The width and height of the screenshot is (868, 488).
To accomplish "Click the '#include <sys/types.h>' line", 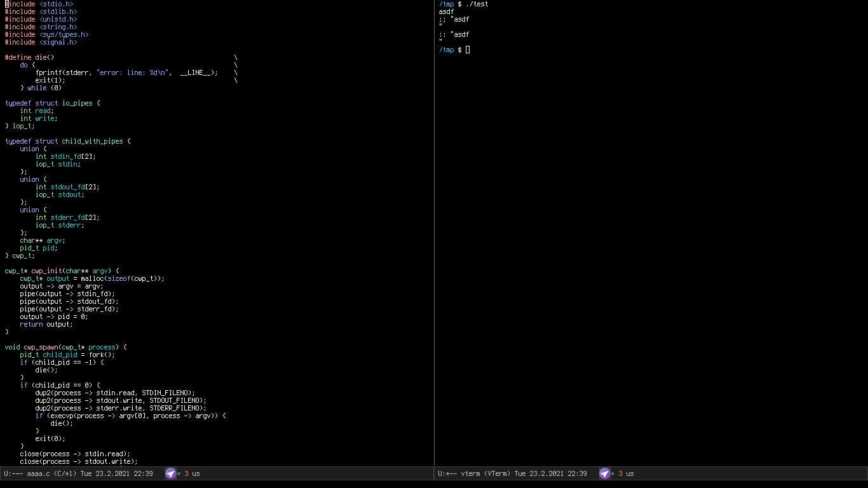I will (46, 34).
